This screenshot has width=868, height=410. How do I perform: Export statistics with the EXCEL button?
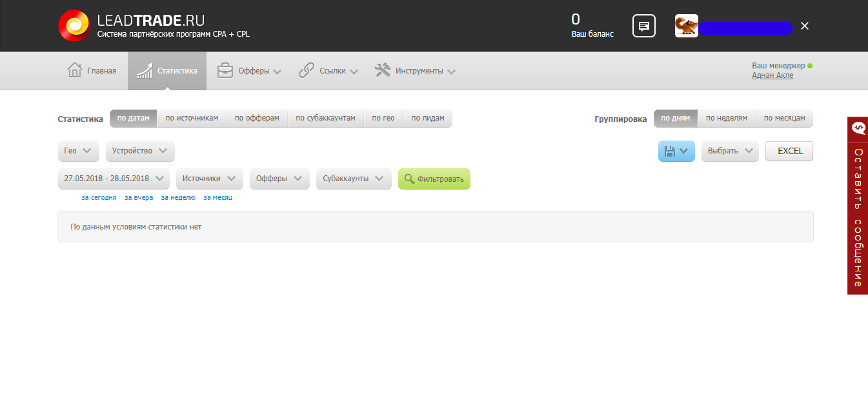[x=789, y=151]
